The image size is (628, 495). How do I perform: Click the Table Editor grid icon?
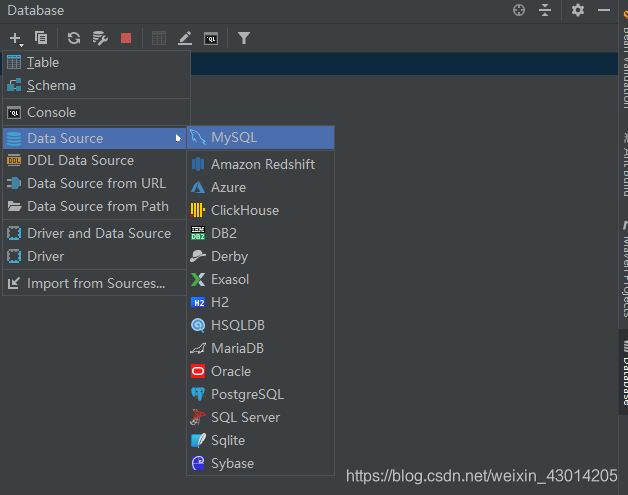pos(159,38)
